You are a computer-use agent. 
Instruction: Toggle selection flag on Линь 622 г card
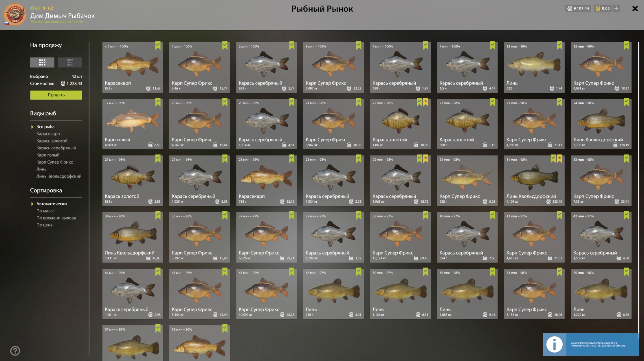pos(559,45)
